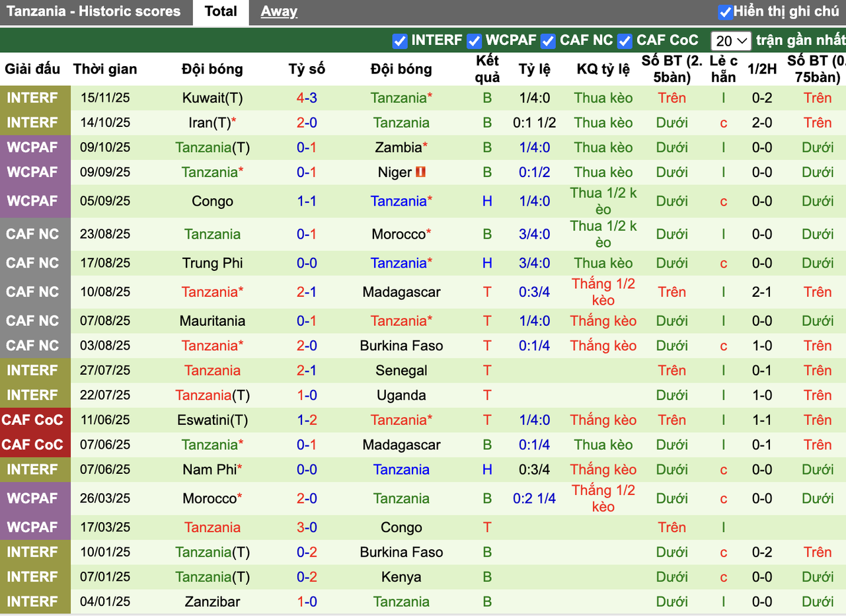The image size is (846, 616).
Task: Click the Kết quả column header
Action: click(488, 69)
